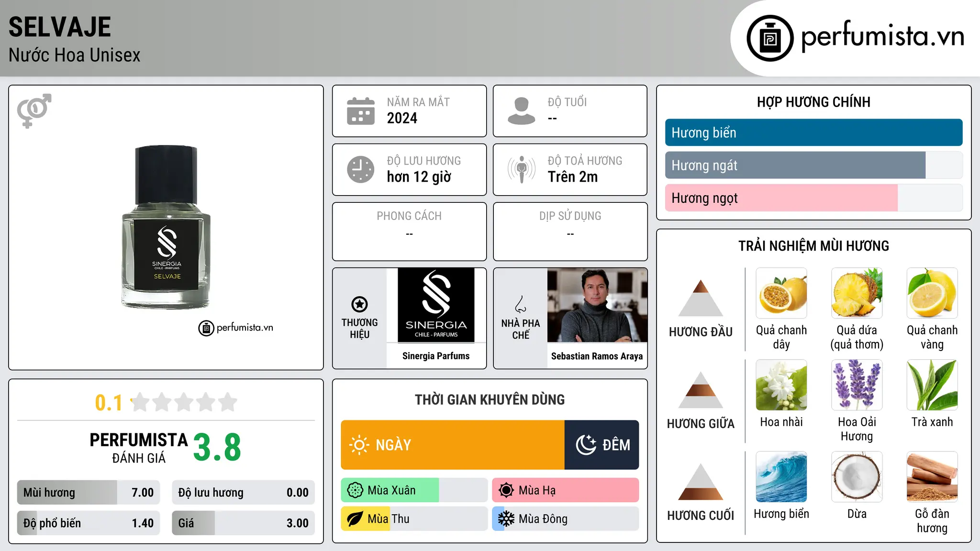
Task: Click the longevity value hơn 12 giờ
Action: coord(419,177)
